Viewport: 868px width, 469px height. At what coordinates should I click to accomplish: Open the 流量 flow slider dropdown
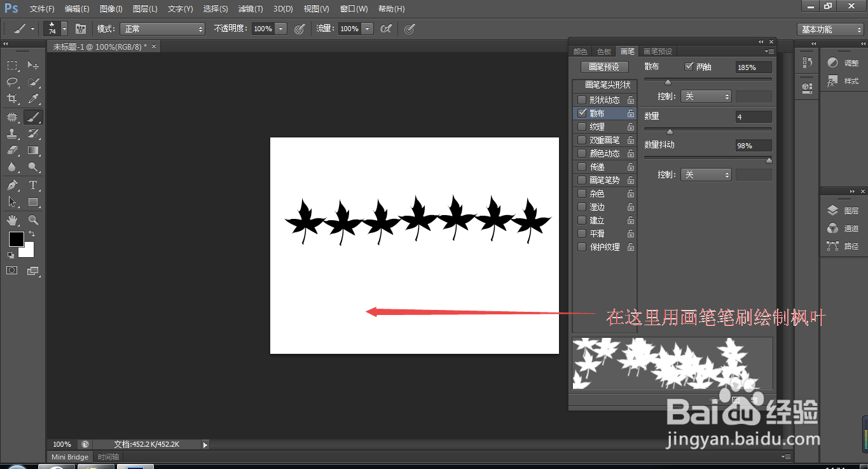coord(367,29)
